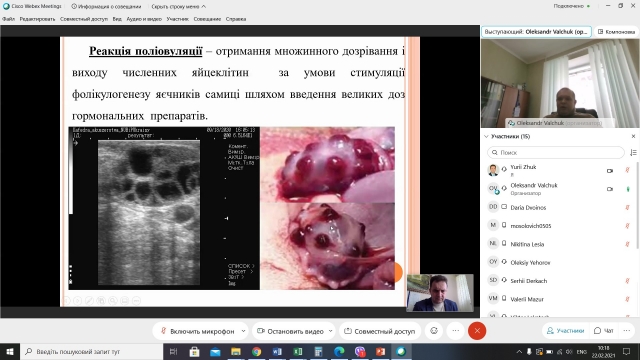Open Task View in taskbar

(x=173, y=351)
